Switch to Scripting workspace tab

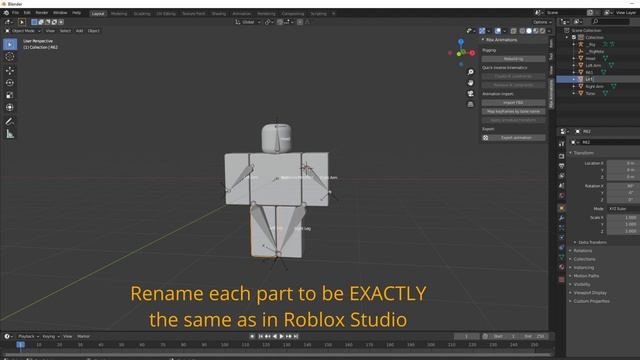tap(318, 13)
